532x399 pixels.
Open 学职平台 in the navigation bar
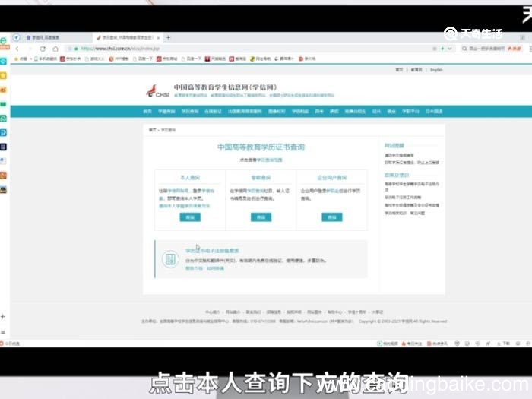coord(410,112)
